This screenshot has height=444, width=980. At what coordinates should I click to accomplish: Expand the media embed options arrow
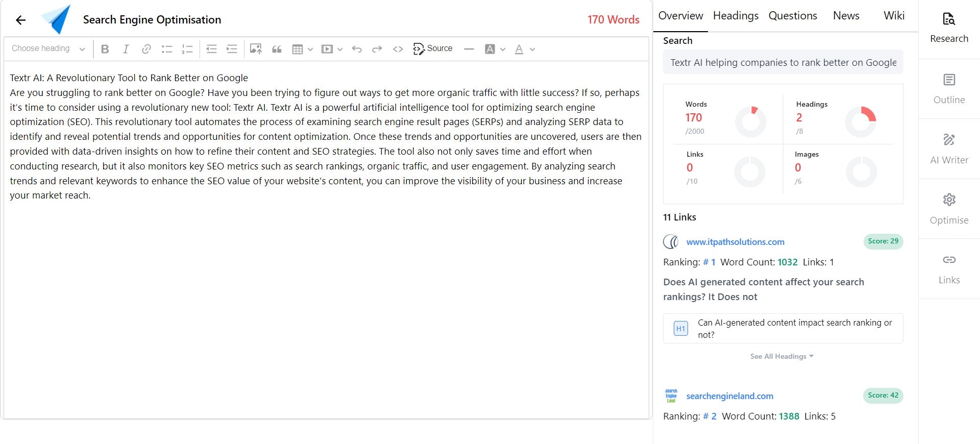click(x=340, y=50)
